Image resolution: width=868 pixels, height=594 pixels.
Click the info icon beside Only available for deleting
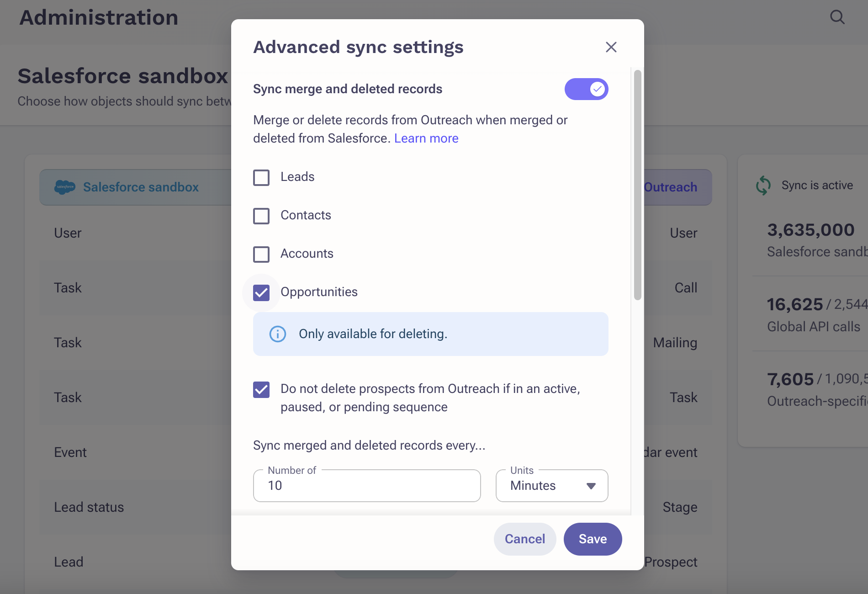tap(278, 334)
